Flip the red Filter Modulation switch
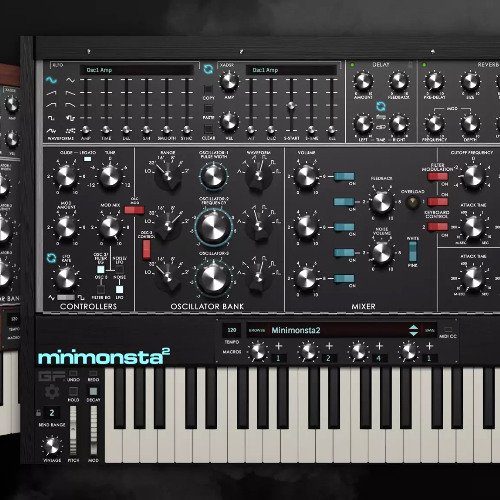The height and width of the screenshot is (500, 500). tap(438, 176)
